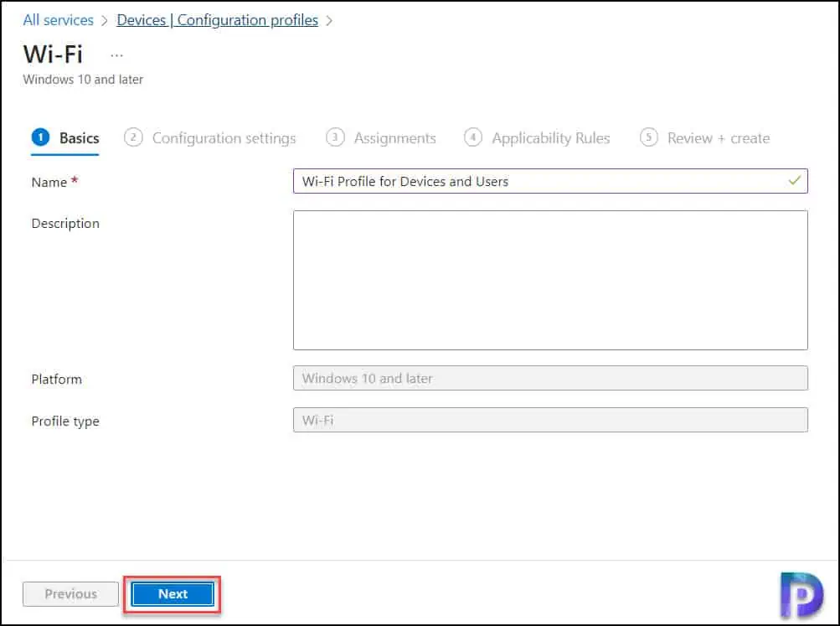Open the ellipsis menu beside Wi-Fi title
Screen dimensions: 840x626
point(116,55)
